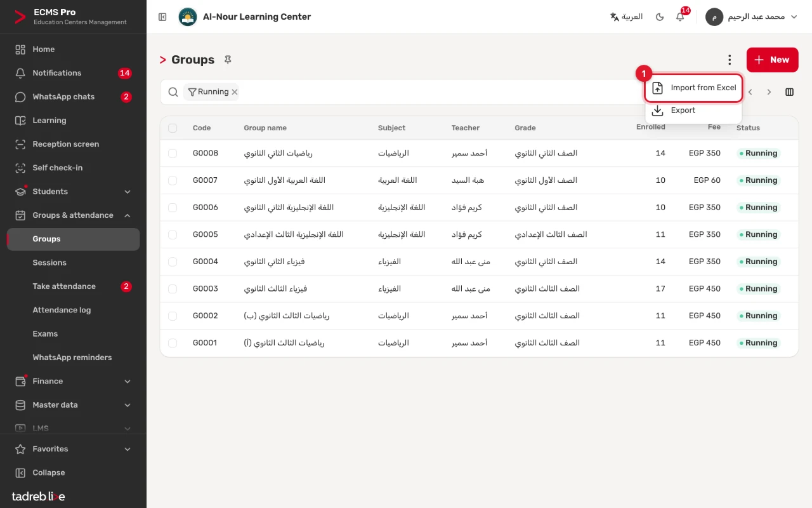Tick the checkbox for group G0007
The image size is (812, 508).
tap(173, 180)
